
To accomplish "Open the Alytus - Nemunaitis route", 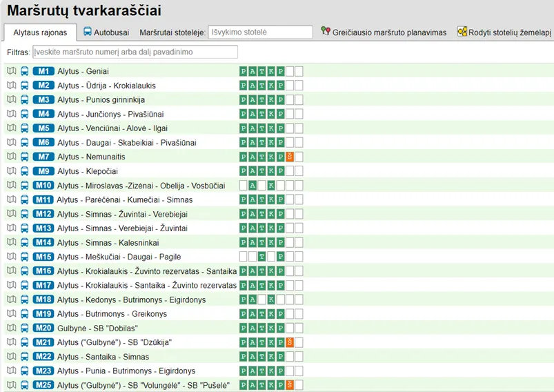I will (x=91, y=157).
